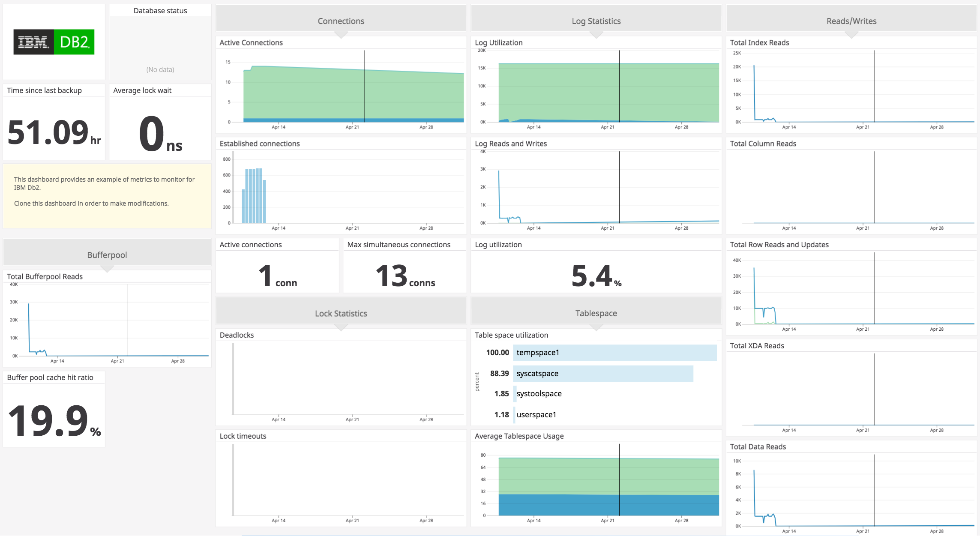Select the Bufferpool section header
Screen dimensions: 980x536
point(107,255)
